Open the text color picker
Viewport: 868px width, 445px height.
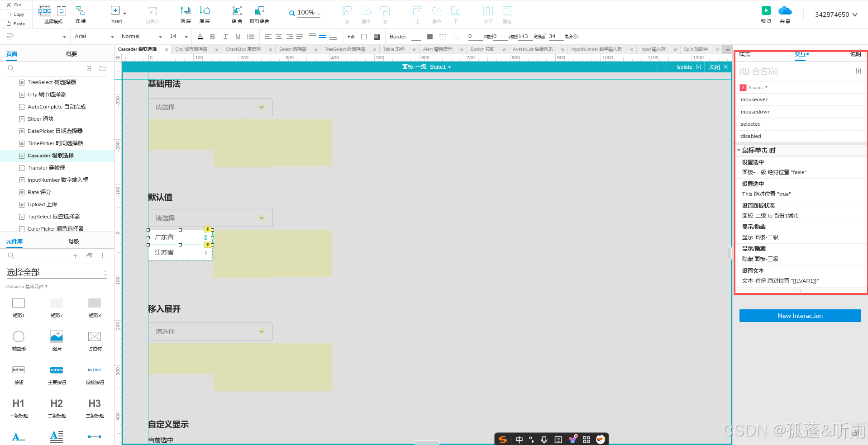tap(200, 37)
